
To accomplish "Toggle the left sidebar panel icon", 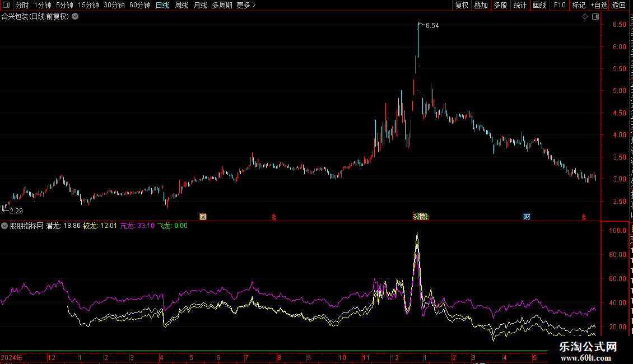I will 6,5.
